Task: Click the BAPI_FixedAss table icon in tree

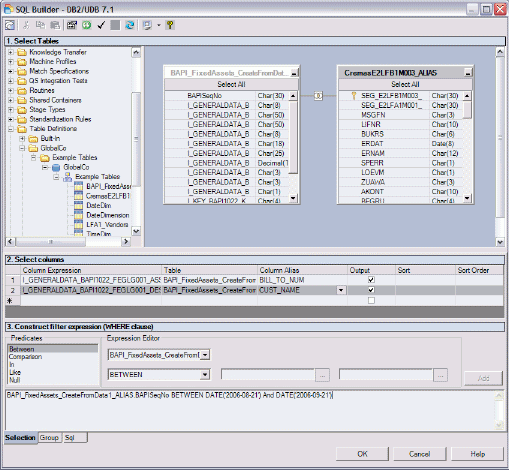Action: coord(79,186)
